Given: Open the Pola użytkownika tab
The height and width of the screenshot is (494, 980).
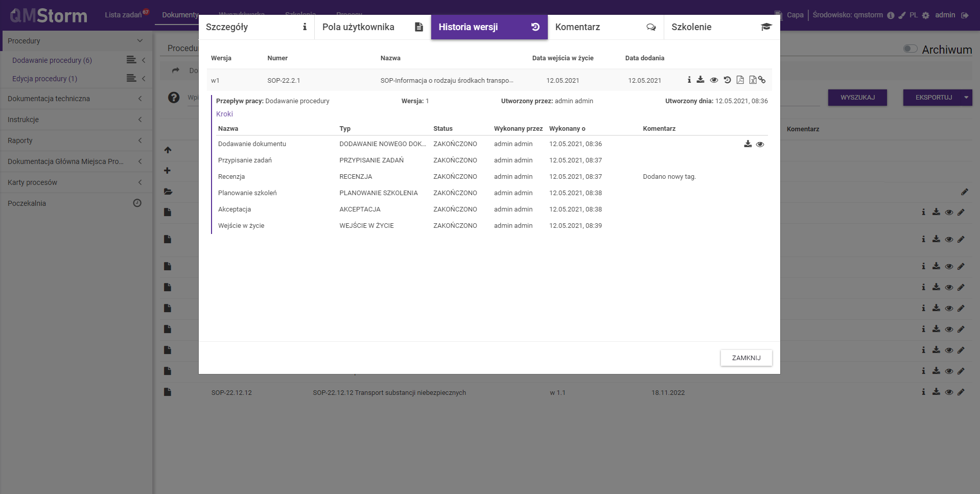Looking at the screenshot, I should point(372,27).
